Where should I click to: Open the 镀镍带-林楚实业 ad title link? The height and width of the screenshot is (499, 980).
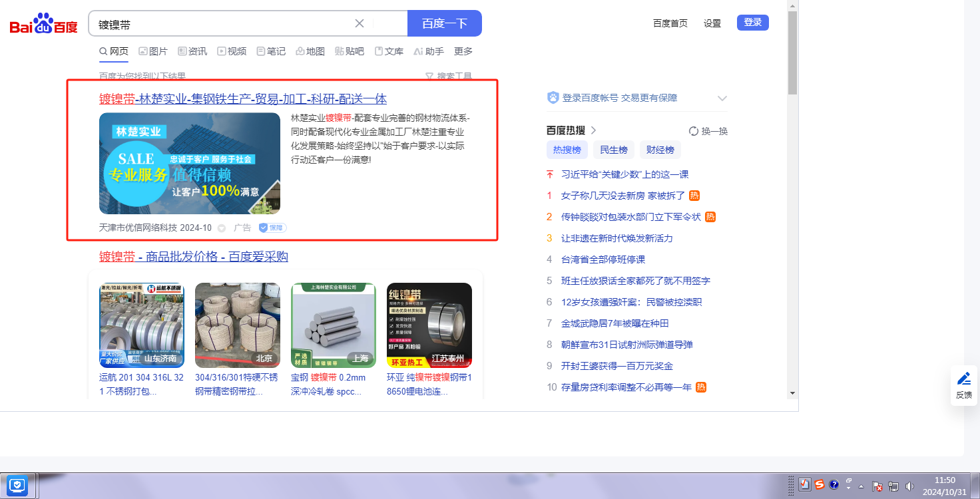(x=243, y=99)
